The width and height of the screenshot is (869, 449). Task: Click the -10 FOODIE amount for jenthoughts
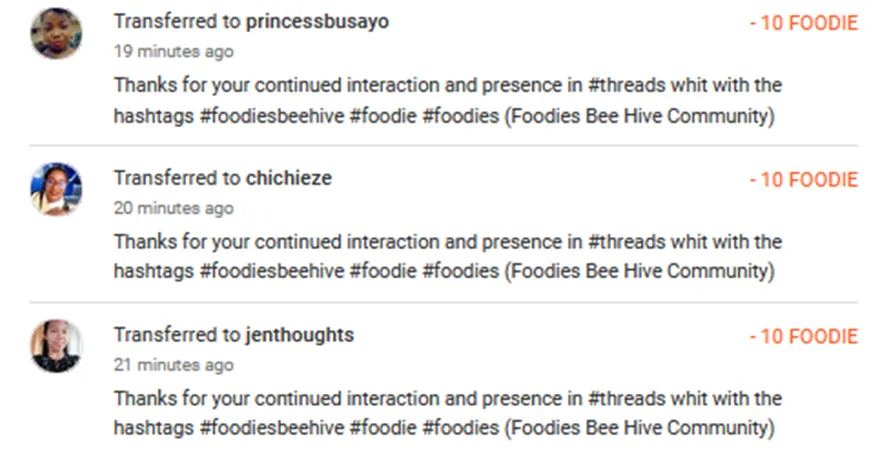click(x=803, y=336)
